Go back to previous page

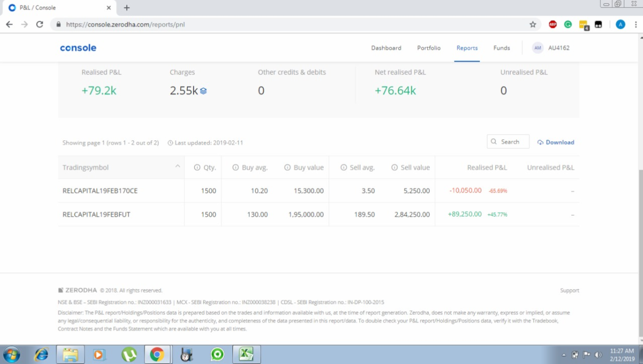9,24
